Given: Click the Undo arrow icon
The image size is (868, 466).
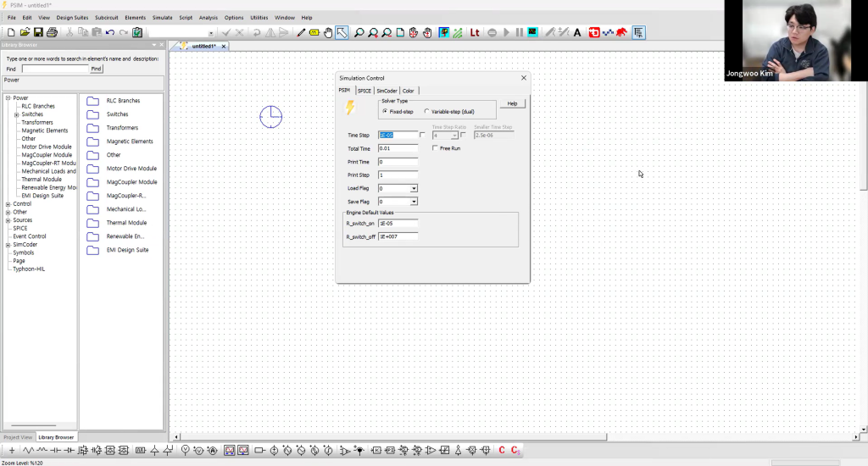Looking at the screenshot, I should click(x=110, y=33).
